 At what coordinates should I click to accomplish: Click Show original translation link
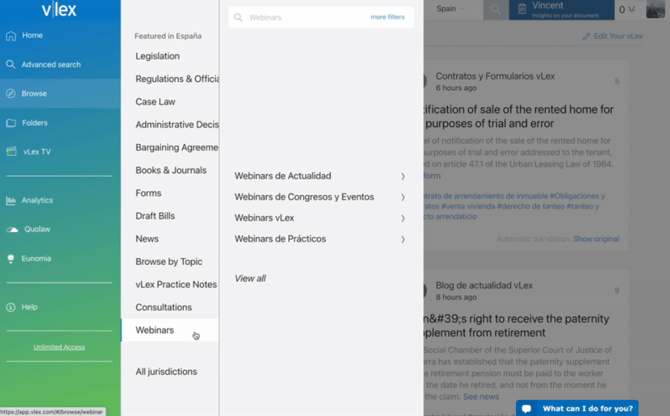pos(596,239)
